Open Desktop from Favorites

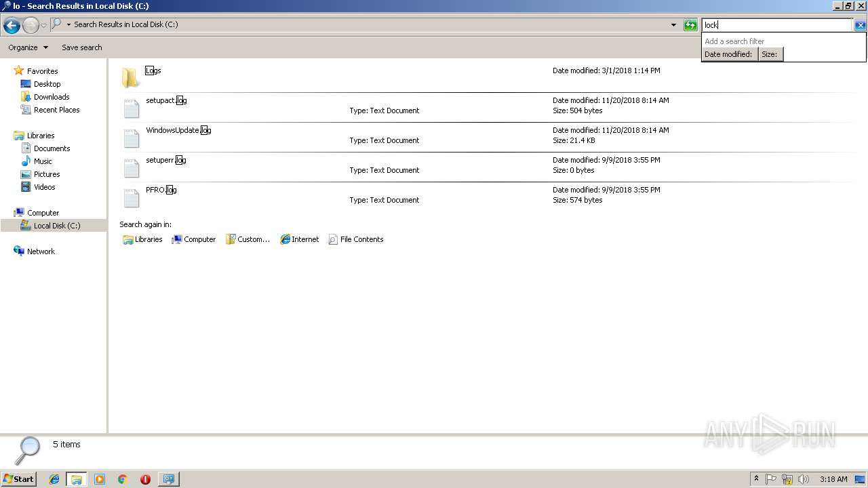pos(47,84)
